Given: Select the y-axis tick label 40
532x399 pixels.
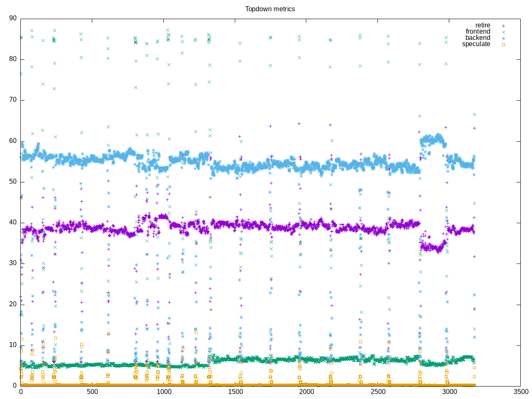Looking at the screenshot, I should coord(13,222).
